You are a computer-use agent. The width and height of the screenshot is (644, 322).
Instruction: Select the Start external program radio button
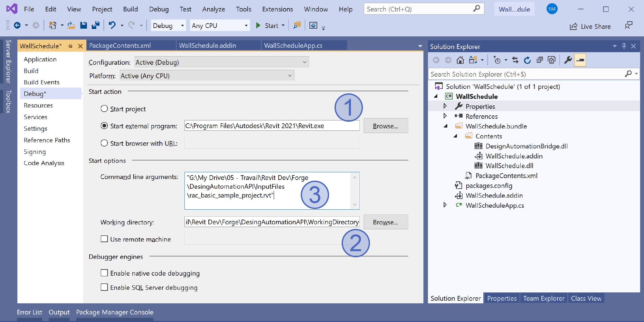pyautogui.click(x=104, y=126)
